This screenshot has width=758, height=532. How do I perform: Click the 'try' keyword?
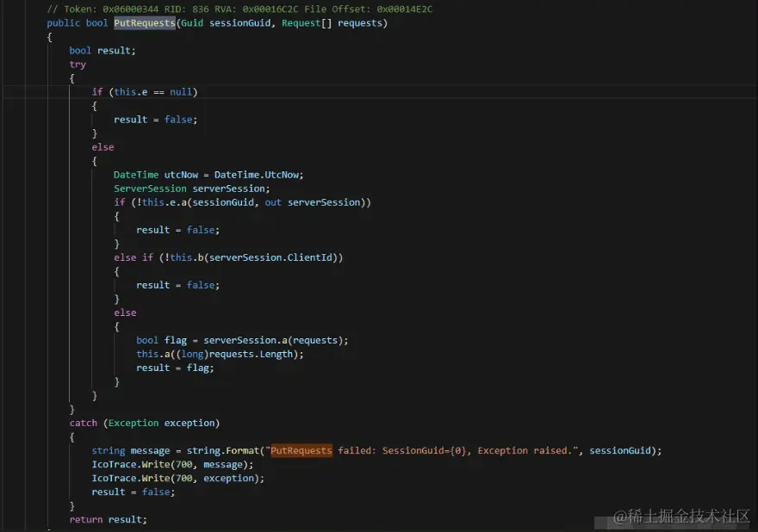click(x=78, y=65)
